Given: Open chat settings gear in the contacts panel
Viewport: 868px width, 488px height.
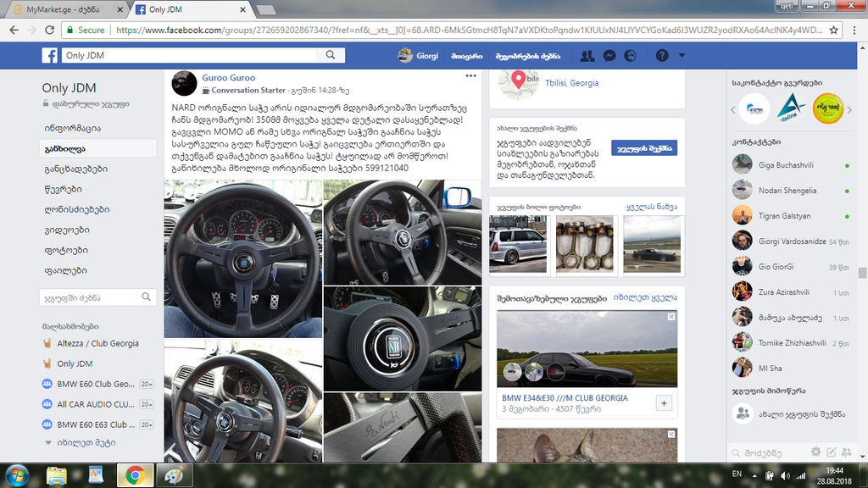Looking at the screenshot, I should click(815, 452).
